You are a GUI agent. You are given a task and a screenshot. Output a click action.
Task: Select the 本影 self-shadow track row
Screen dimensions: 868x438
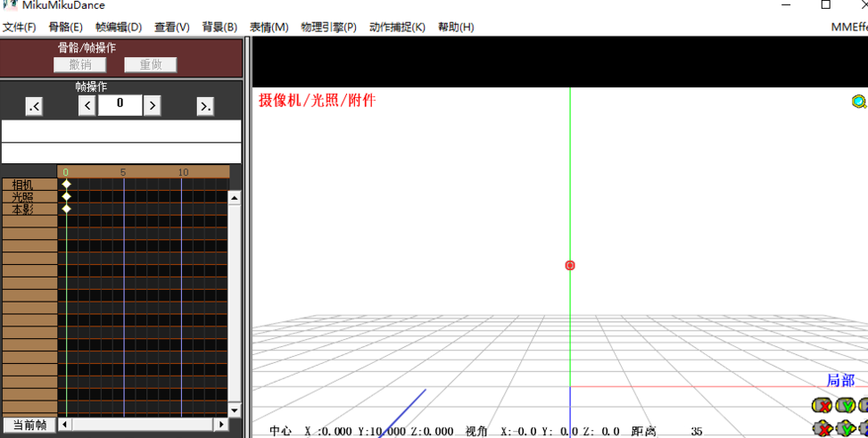click(x=29, y=210)
